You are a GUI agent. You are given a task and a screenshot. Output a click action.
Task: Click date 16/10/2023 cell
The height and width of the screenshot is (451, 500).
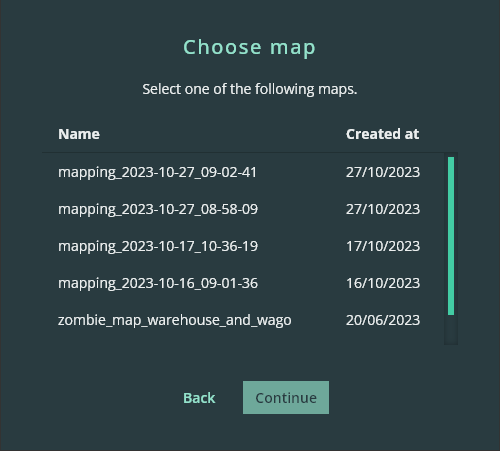383,283
